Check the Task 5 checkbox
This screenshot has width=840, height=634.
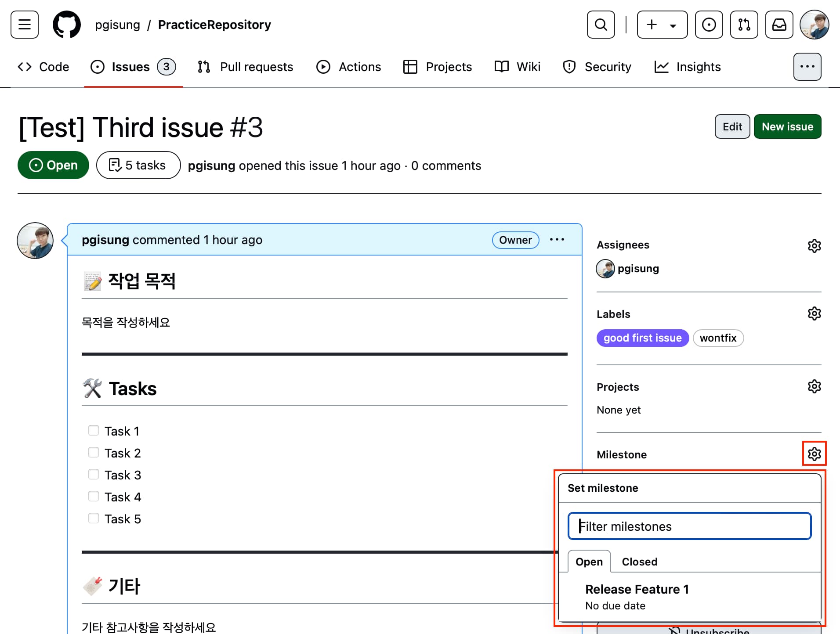94,518
